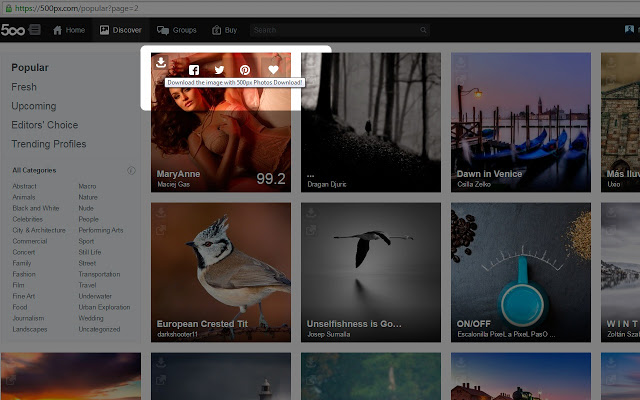Open the People category
The width and height of the screenshot is (640, 400).
coord(89,219)
